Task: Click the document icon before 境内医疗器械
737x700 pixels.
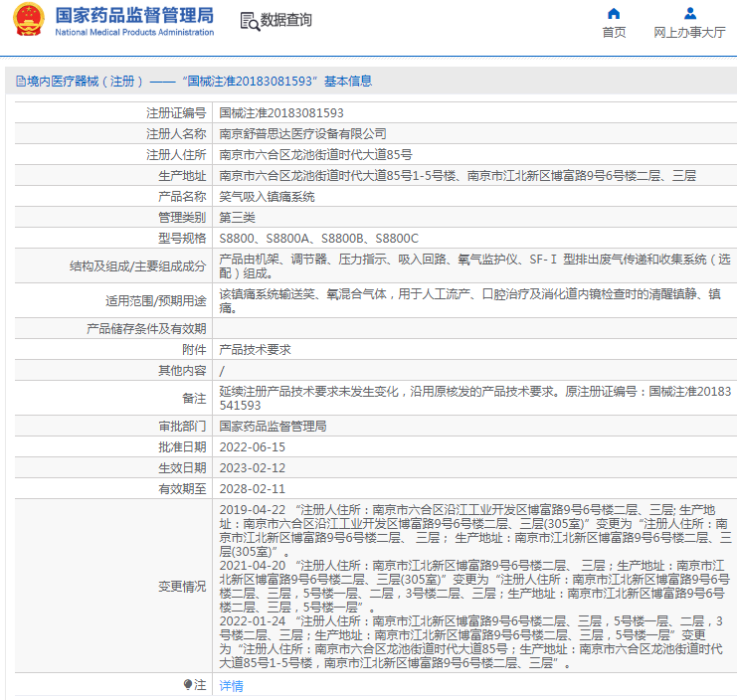Action: point(21,82)
